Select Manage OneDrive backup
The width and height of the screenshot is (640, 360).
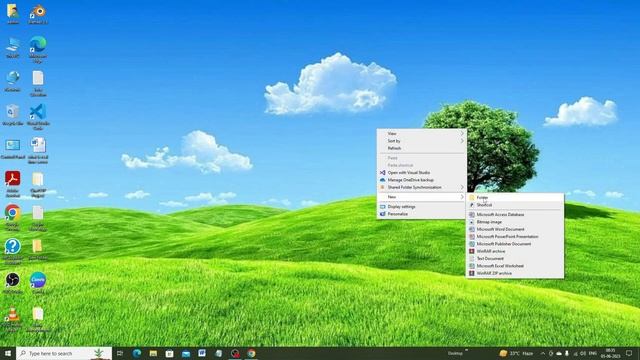pos(422,180)
